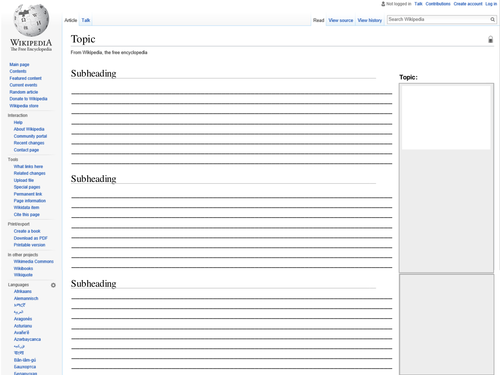500x375 pixels.
Task: Open Wikidata item
Action: 26,208
